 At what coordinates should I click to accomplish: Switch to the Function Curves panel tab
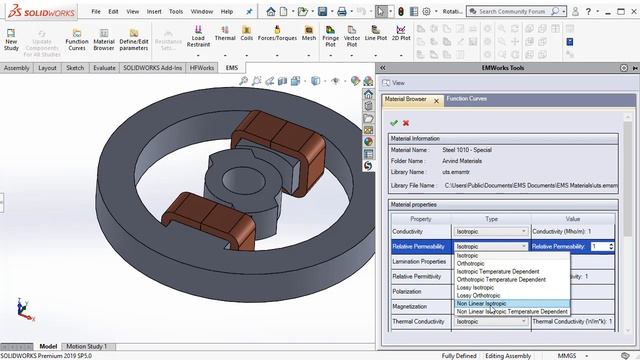point(467,99)
